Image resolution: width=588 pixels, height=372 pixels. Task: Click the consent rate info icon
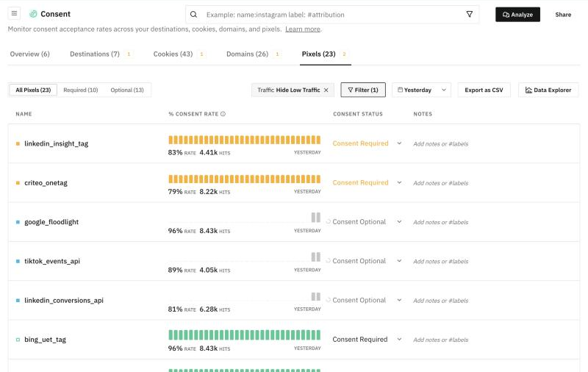[223, 114]
